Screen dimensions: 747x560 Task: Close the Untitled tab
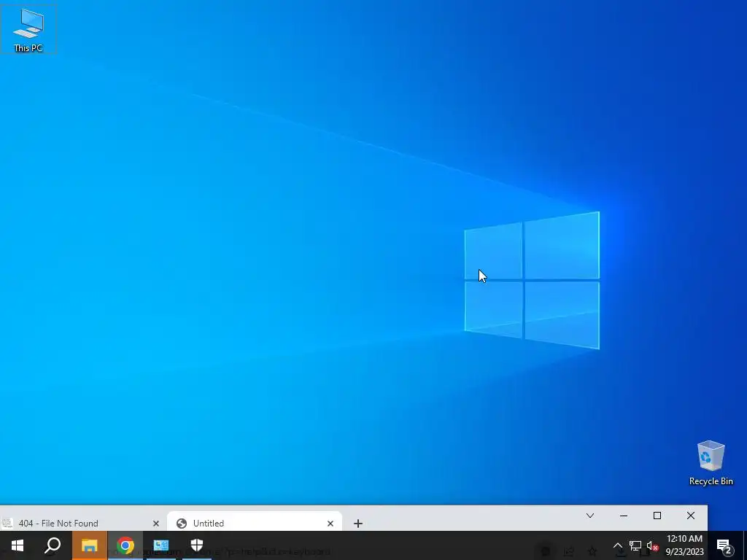pos(330,524)
